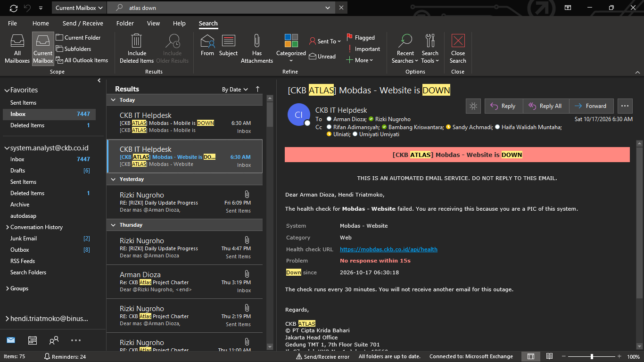Click the Send/Receive All Folders sync icon

(13, 8)
